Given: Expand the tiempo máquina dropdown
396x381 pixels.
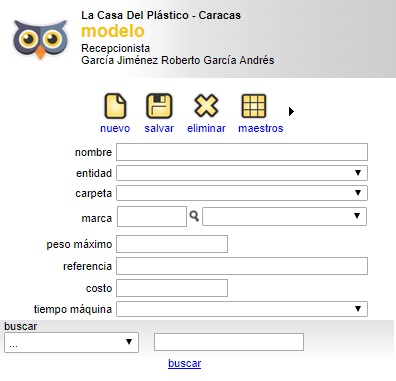Looking at the screenshot, I should pyautogui.click(x=242, y=309).
